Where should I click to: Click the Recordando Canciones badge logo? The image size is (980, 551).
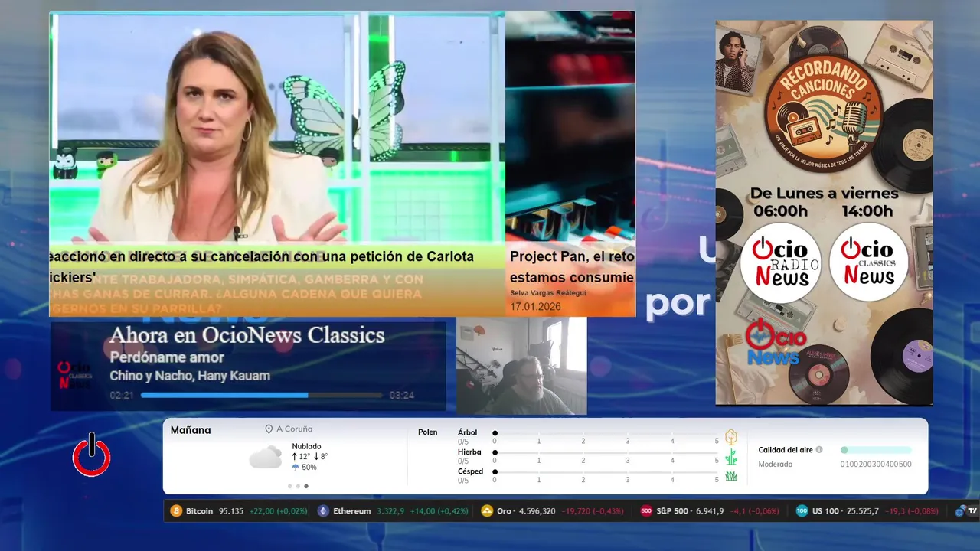tap(823, 112)
